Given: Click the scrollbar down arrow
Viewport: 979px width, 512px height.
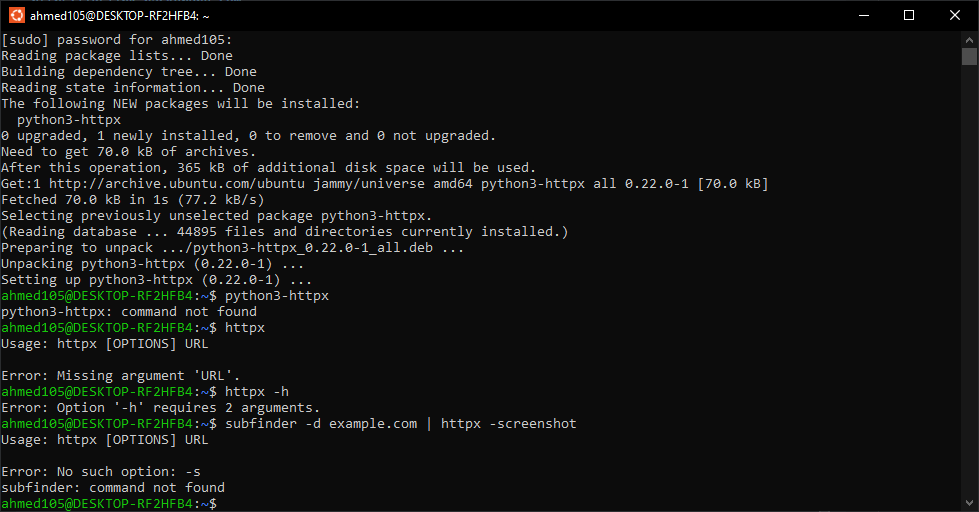Looking at the screenshot, I should (969, 503).
